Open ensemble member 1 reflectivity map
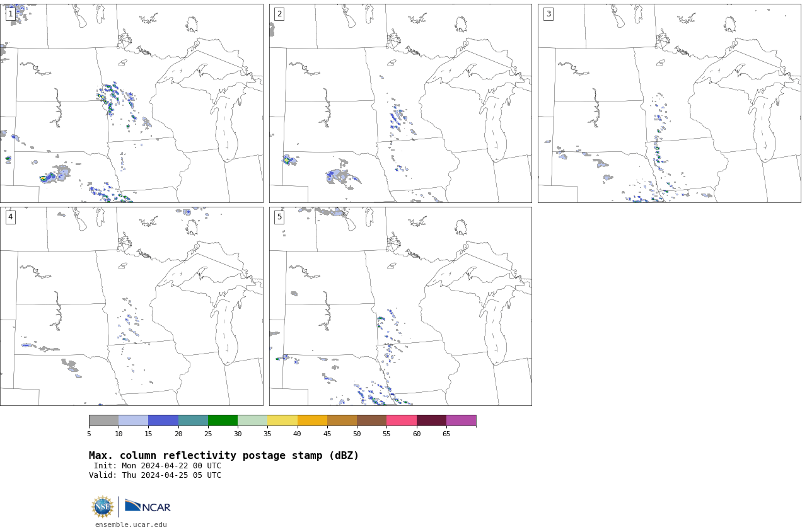Screen dimensions: 807x532 point(131,103)
